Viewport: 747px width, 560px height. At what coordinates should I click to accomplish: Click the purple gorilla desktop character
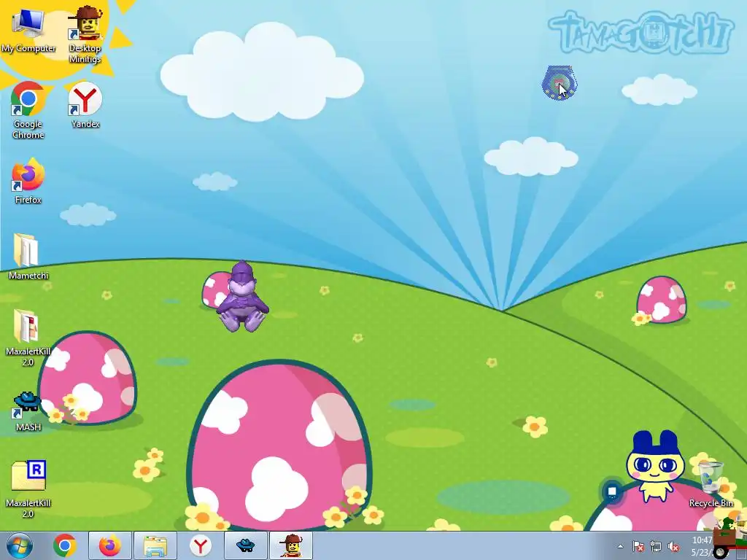click(242, 296)
